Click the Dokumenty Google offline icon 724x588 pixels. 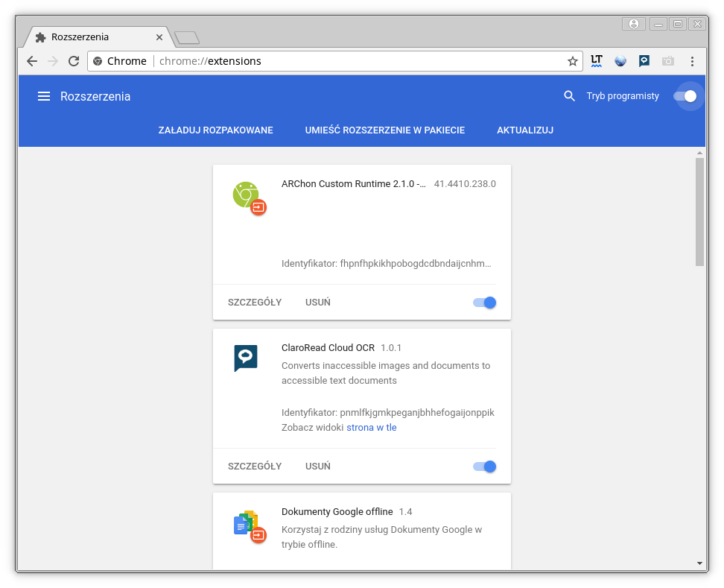click(249, 525)
